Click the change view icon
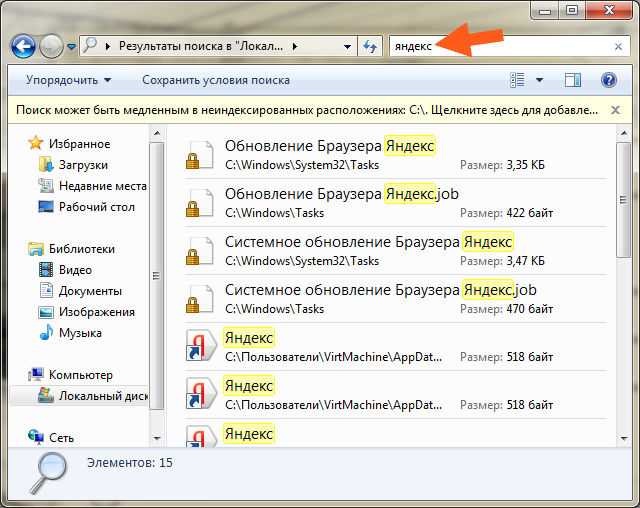This screenshot has width=640, height=508. [518, 80]
